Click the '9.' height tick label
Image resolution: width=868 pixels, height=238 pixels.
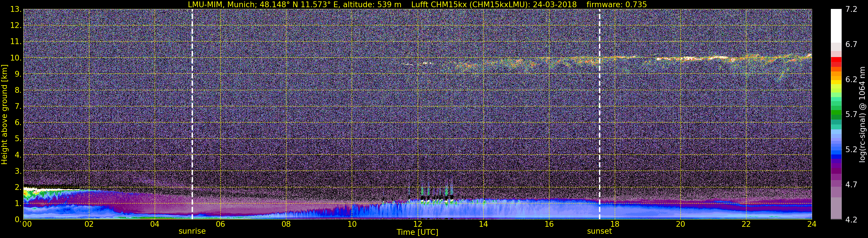tap(18, 74)
